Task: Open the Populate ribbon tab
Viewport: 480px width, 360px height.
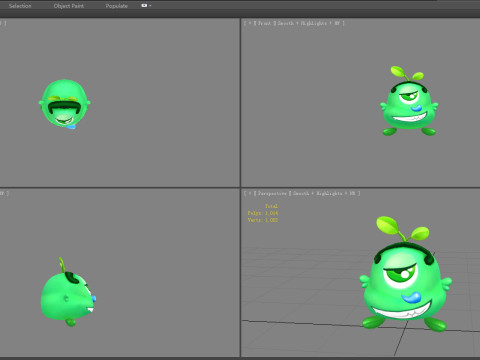Action: (x=117, y=6)
